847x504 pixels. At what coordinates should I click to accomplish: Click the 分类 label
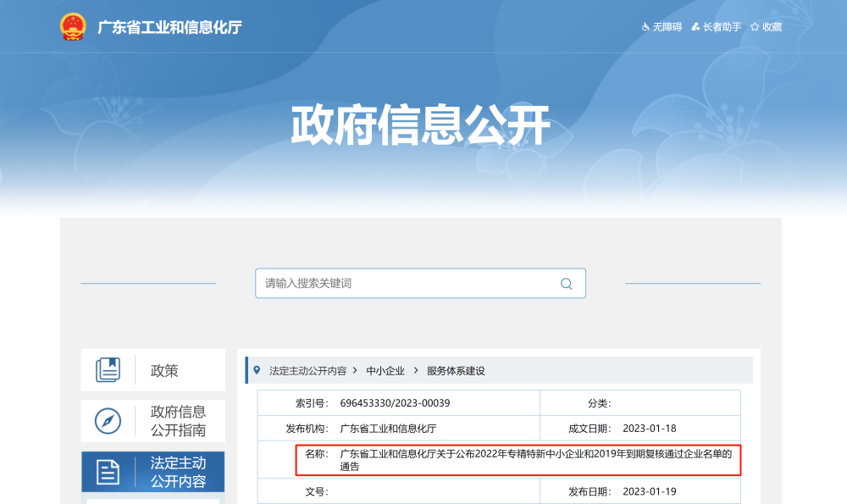pos(599,403)
